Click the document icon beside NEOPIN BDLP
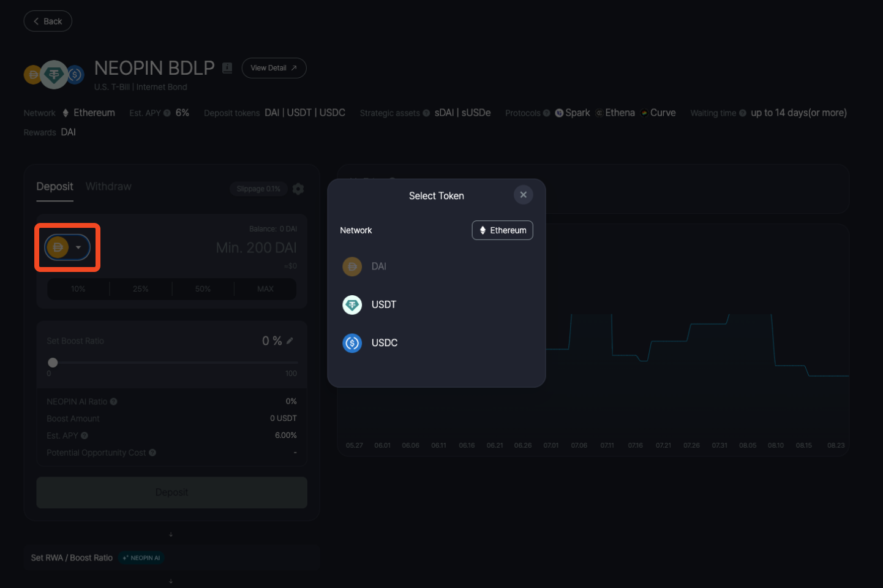Image resolution: width=883 pixels, height=588 pixels. click(227, 68)
